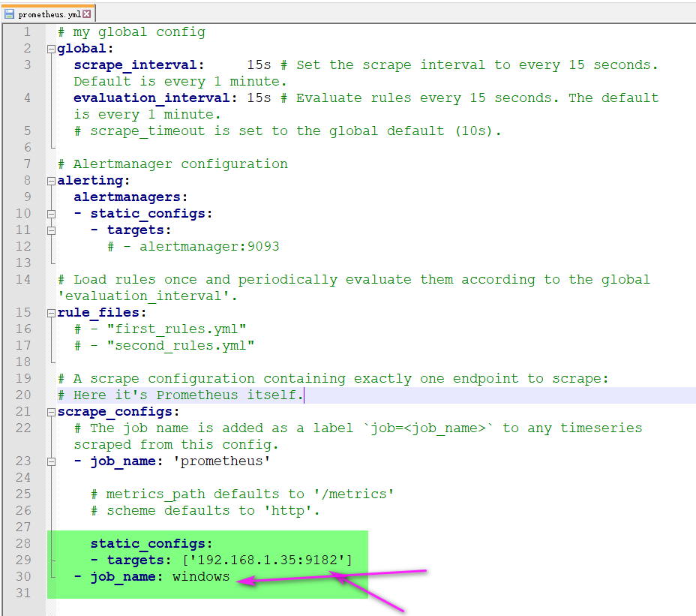Click line number 31 in the margin
The height and width of the screenshot is (616, 696).
[23, 593]
